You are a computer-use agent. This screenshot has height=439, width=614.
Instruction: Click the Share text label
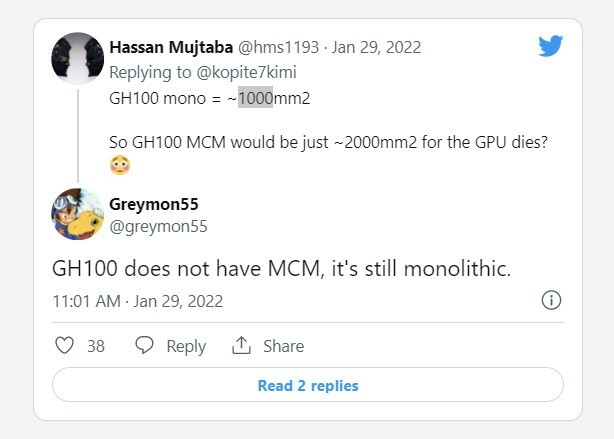(283, 346)
